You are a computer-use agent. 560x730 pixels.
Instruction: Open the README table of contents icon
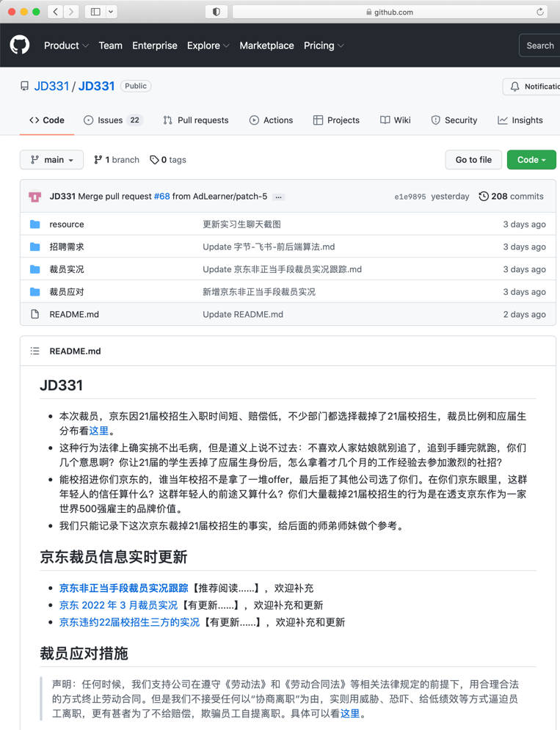[35, 351]
